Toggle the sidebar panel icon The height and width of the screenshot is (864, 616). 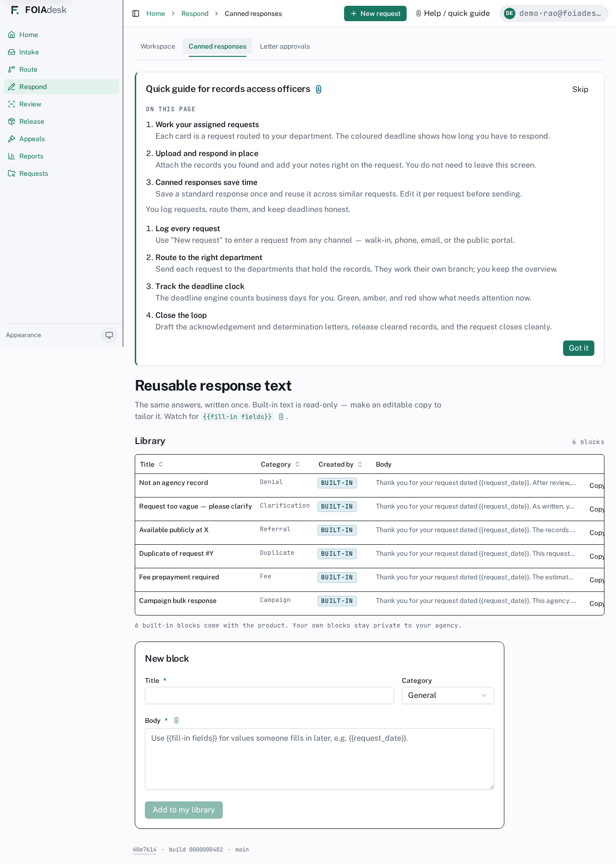[136, 13]
